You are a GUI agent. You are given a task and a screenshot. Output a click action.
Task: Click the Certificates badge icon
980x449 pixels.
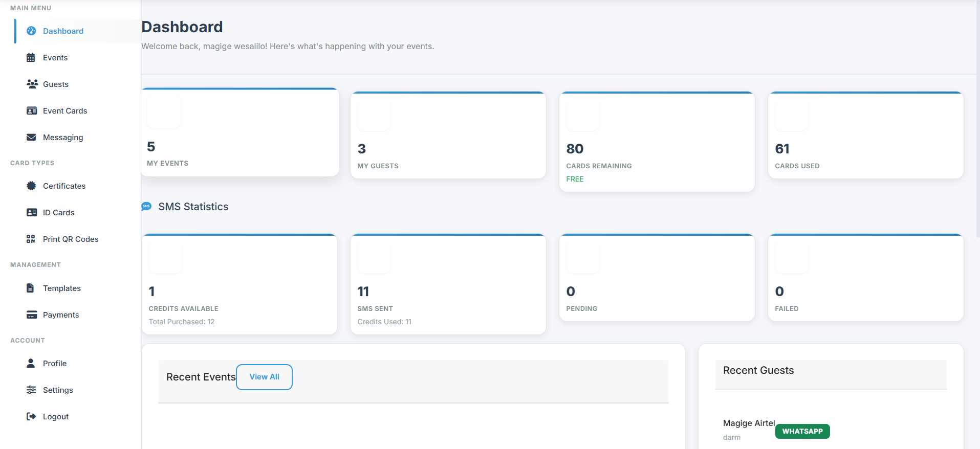31,186
